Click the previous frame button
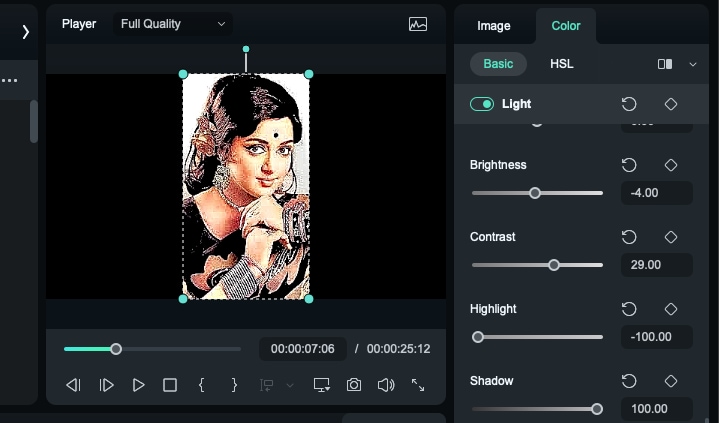 click(73, 385)
